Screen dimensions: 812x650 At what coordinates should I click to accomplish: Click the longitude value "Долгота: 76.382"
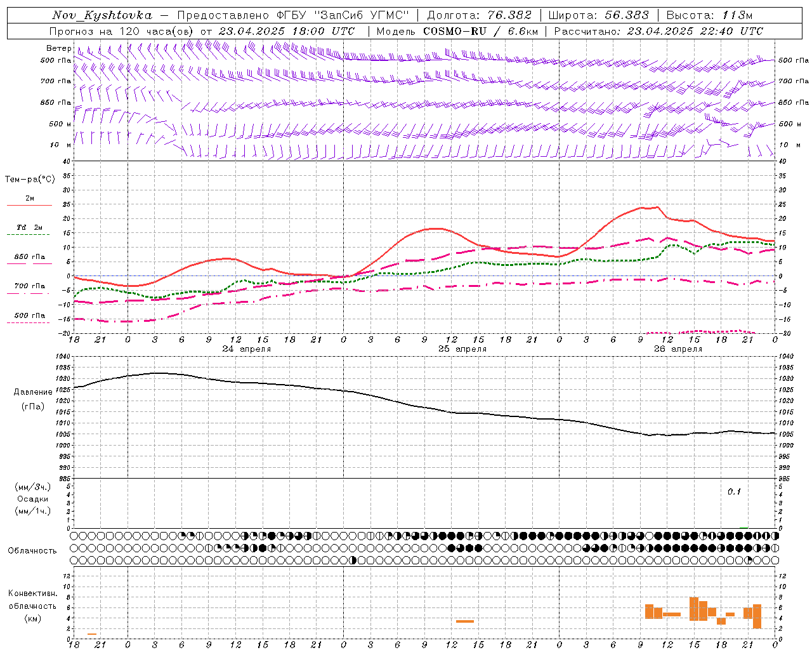tap(479, 15)
